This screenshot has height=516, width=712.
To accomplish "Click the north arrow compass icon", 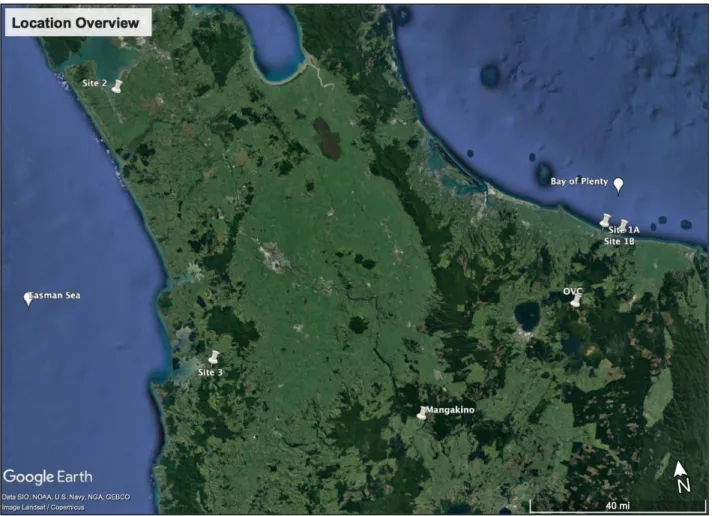I will coord(682,477).
